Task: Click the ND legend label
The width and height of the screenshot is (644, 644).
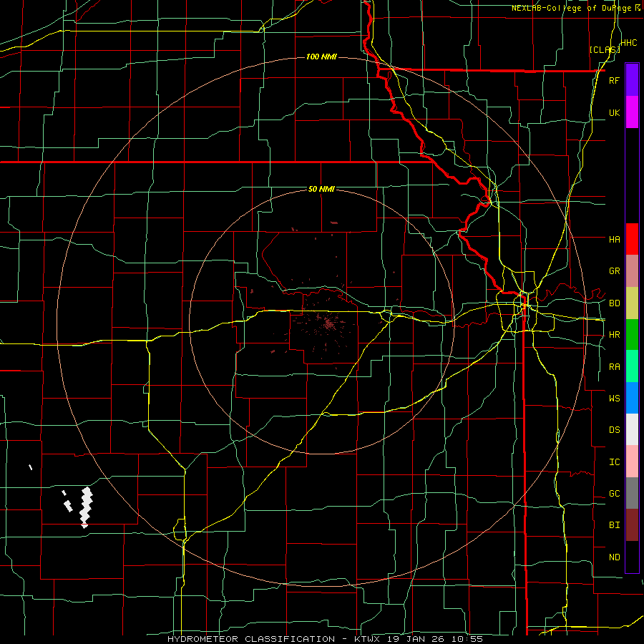Action: (614, 557)
